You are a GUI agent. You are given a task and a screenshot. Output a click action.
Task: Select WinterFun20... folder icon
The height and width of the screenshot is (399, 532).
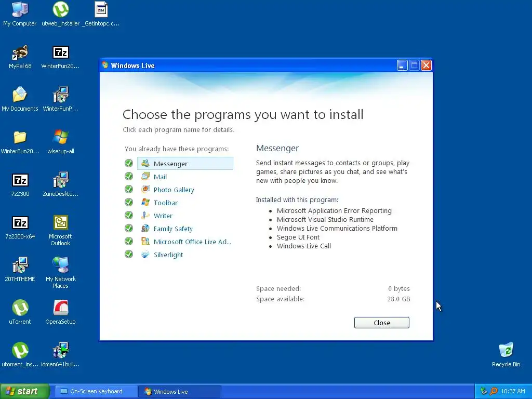pos(20,142)
